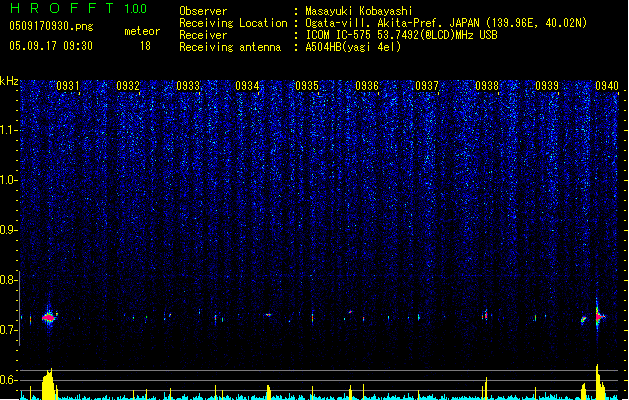
Task: Click the 'Receiver' field label
Action: [203, 35]
